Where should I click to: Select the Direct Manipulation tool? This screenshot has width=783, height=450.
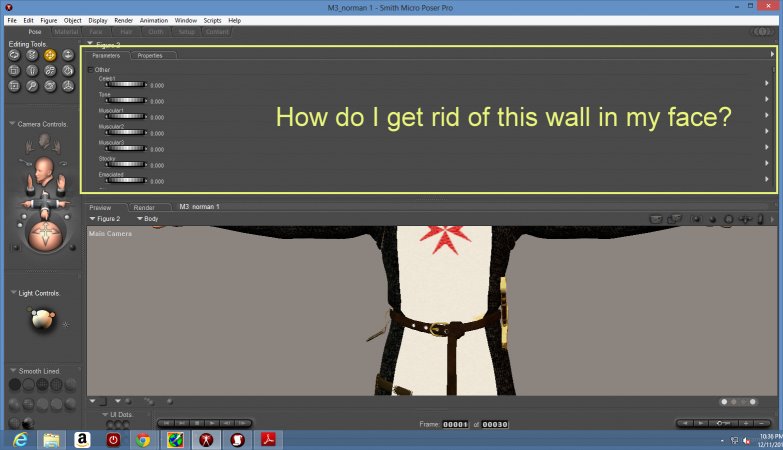68,86
